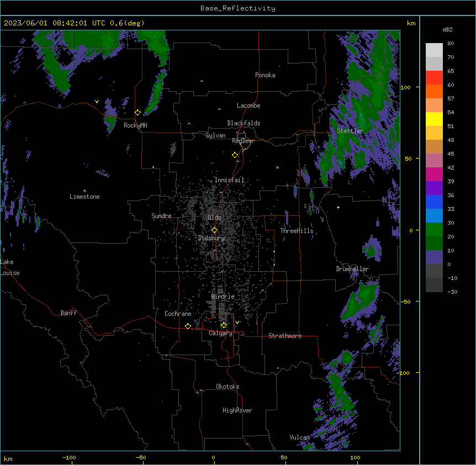This screenshot has width=476, height=465.
Task: Click the Calgary city label
Action: (221, 333)
